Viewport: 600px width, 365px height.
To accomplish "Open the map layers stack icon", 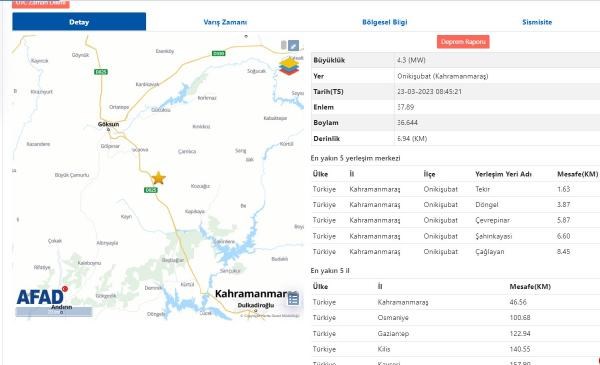I will (x=289, y=66).
